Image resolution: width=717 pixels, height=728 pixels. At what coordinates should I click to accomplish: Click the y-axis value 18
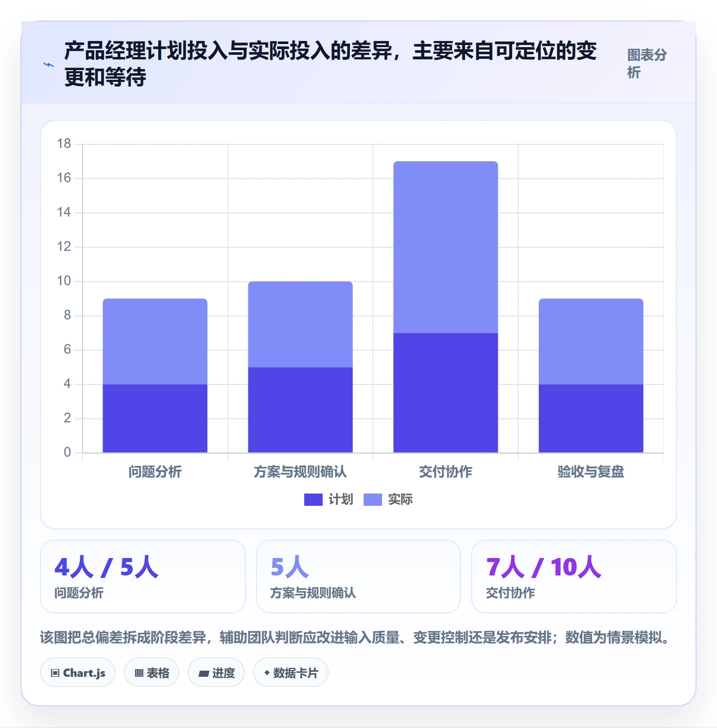tap(64, 144)
